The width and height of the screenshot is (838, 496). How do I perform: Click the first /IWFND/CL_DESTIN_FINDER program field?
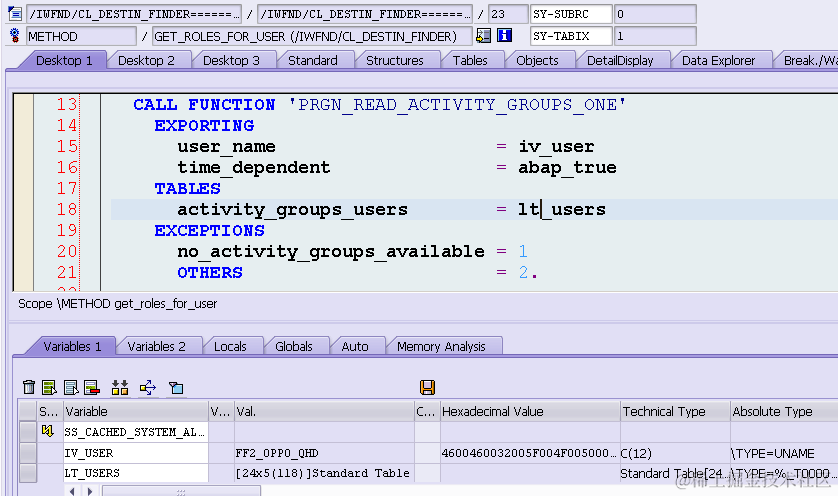[134, 14]
